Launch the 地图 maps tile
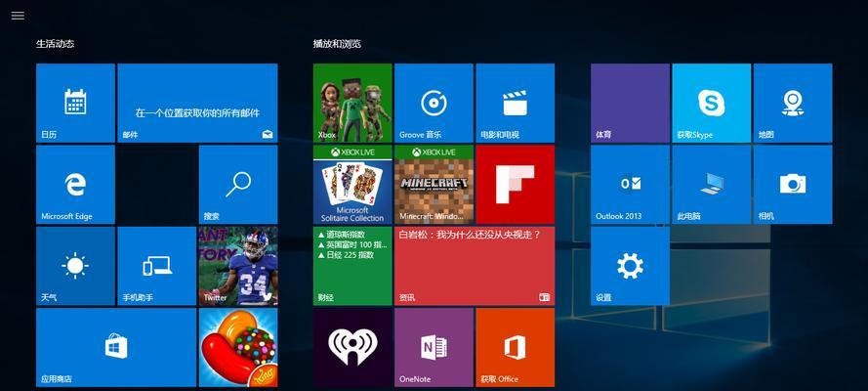Screen dimensions: 868x391 pyautogui.click(x=793, y=103)
